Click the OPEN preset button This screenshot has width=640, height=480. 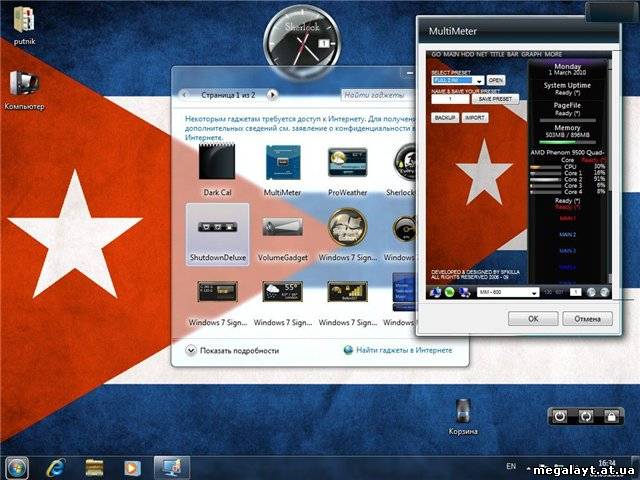pos(496,80)
